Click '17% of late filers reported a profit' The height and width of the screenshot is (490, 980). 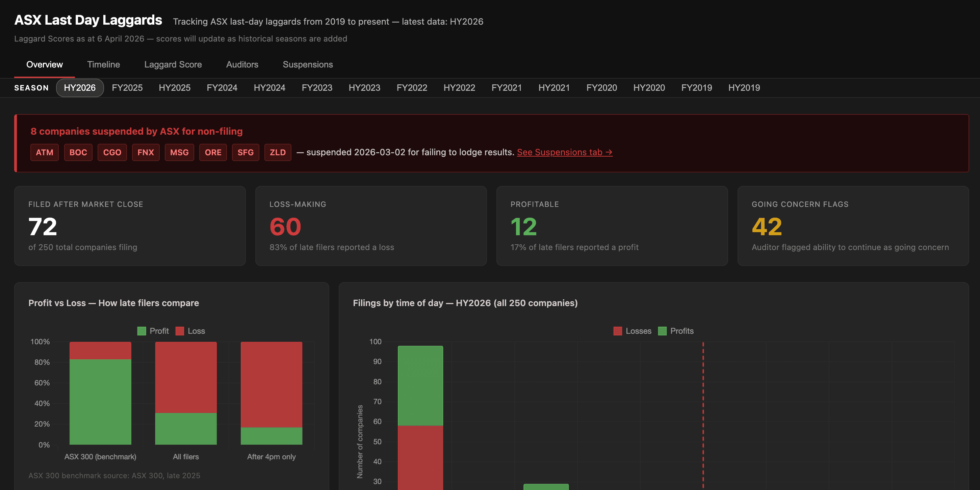click(x=574, y=247)
